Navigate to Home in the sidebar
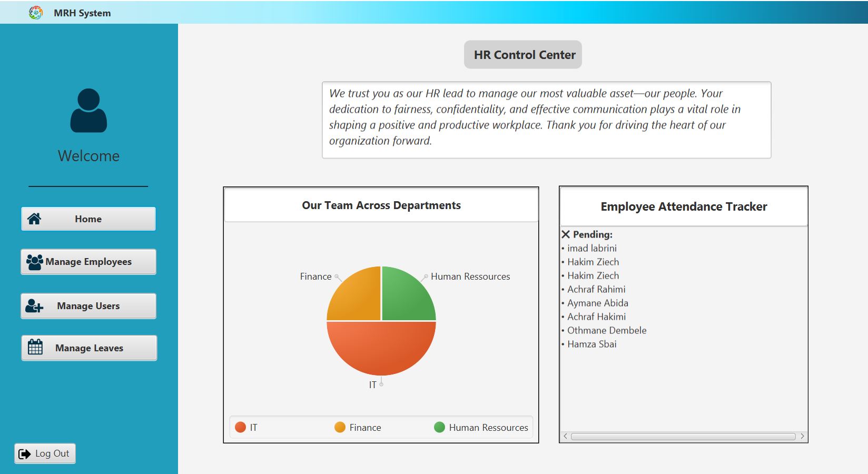The height and width of the screenshot is (474, 868). pyautogui.click(x=88, y=219)
